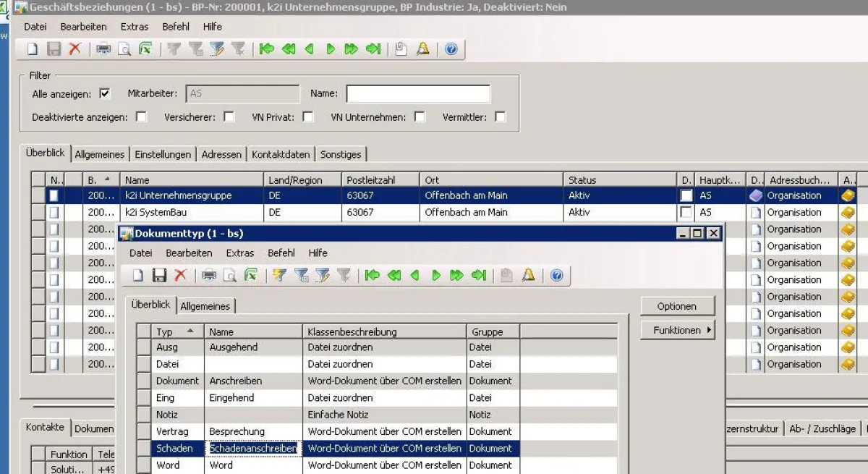Tick the 'Versicherer' filter checkbox
The height and width of the screenshot is (474, 868).
click(x=229, y=117)
